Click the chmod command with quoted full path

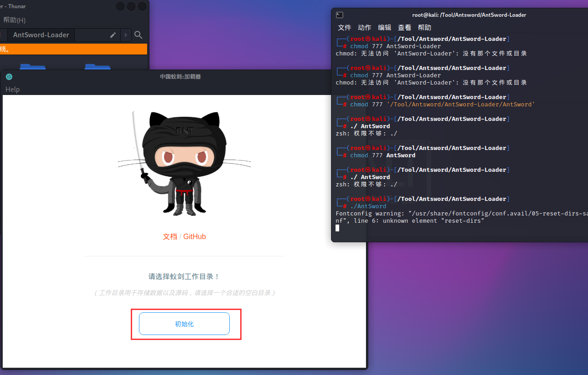tap(443, 104)
